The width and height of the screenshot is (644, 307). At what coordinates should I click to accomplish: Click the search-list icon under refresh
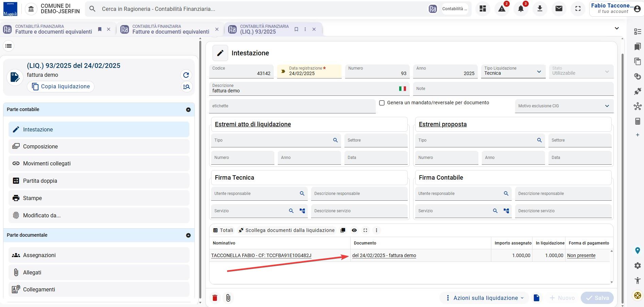click(x=186, y=87)
